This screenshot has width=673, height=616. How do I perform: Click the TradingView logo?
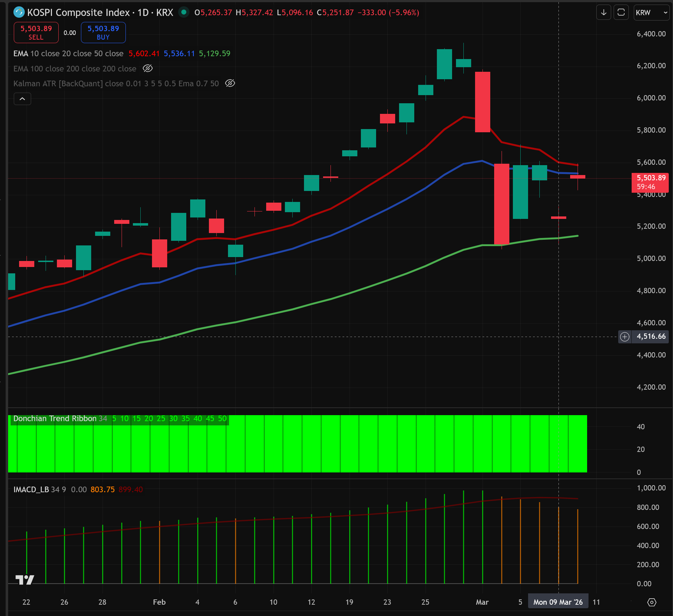tap(25, 580)
